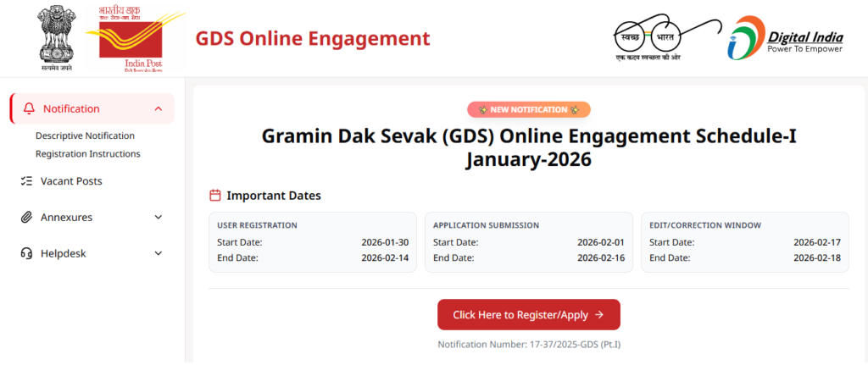This screenshot has height=365, width=868.
Task: Click User Registration start date 2026-01-30
Action: click(385, 242)
